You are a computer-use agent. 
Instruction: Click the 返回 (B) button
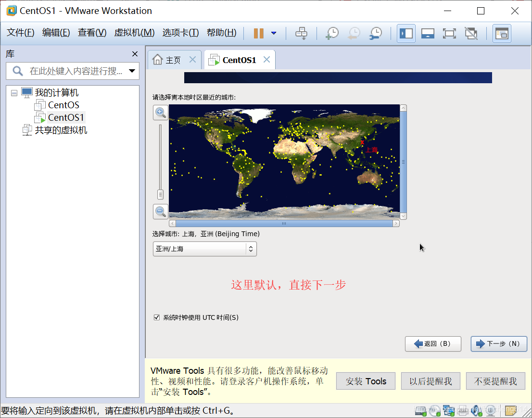tap(433, 344)
